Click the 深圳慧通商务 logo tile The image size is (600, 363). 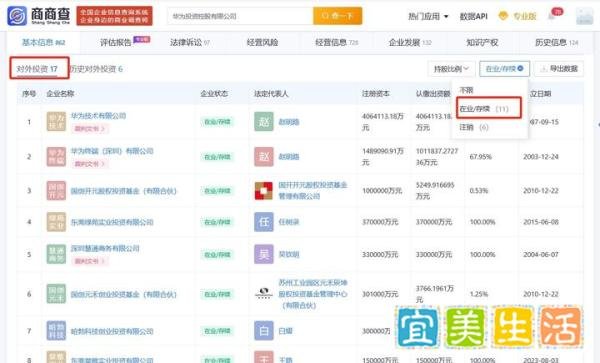(56, 254)
